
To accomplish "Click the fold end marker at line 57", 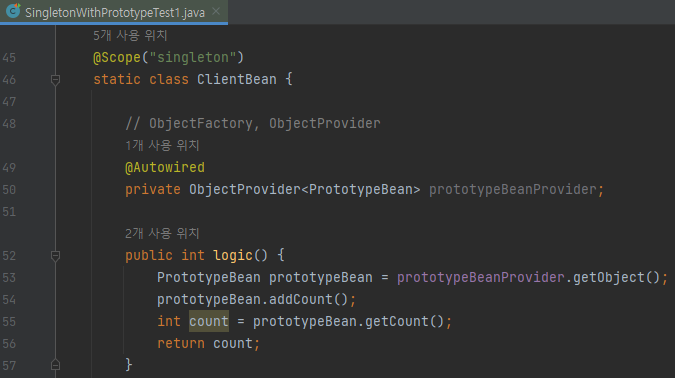I will pos(55,365).
